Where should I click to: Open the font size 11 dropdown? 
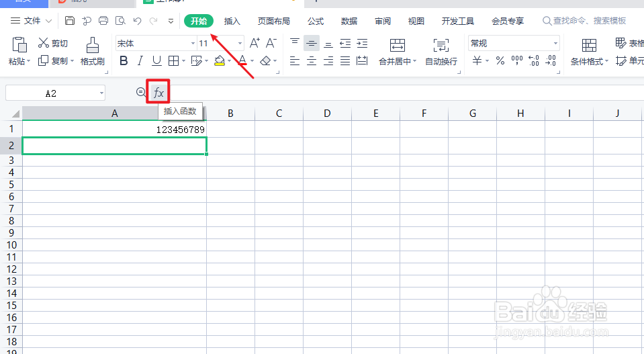tap(240, 43)
